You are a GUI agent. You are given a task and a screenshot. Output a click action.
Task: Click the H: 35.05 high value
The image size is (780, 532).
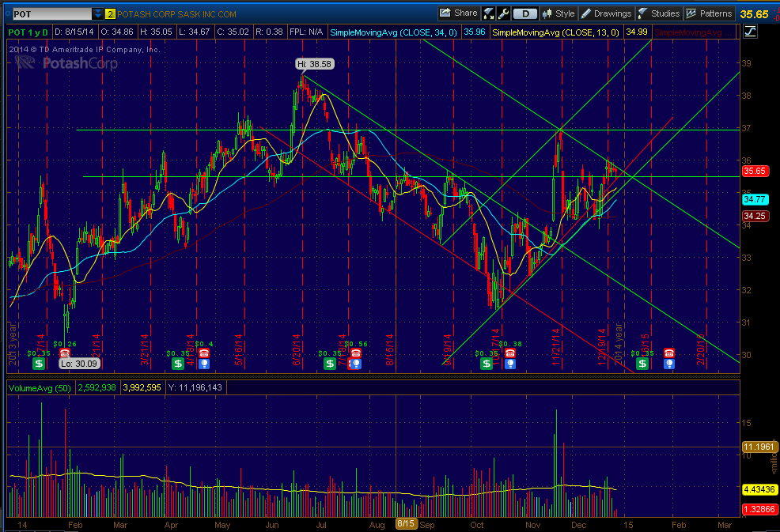coord(156,32)
